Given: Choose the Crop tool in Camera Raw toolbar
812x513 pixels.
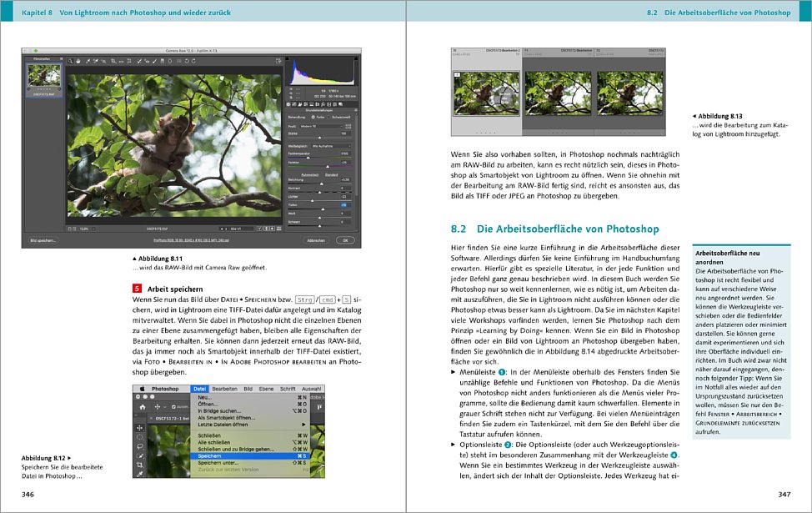Looking at the screenshot, I should [113, 61].
